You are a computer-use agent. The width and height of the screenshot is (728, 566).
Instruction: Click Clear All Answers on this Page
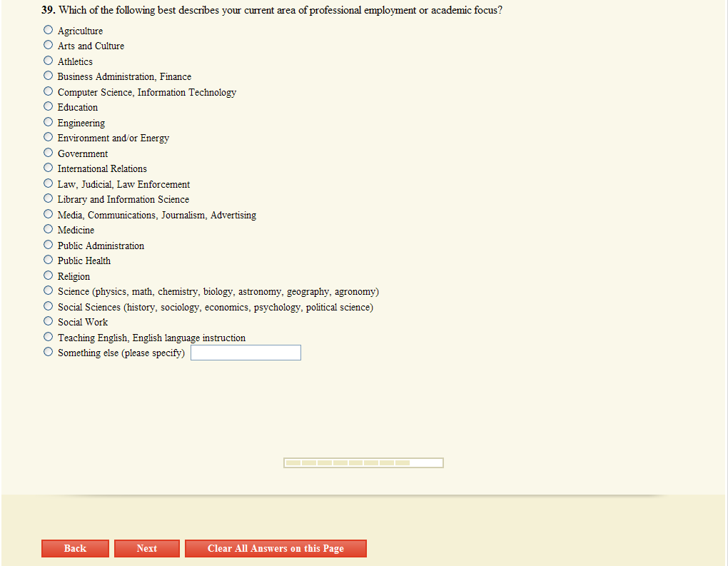tap(275, 548)
